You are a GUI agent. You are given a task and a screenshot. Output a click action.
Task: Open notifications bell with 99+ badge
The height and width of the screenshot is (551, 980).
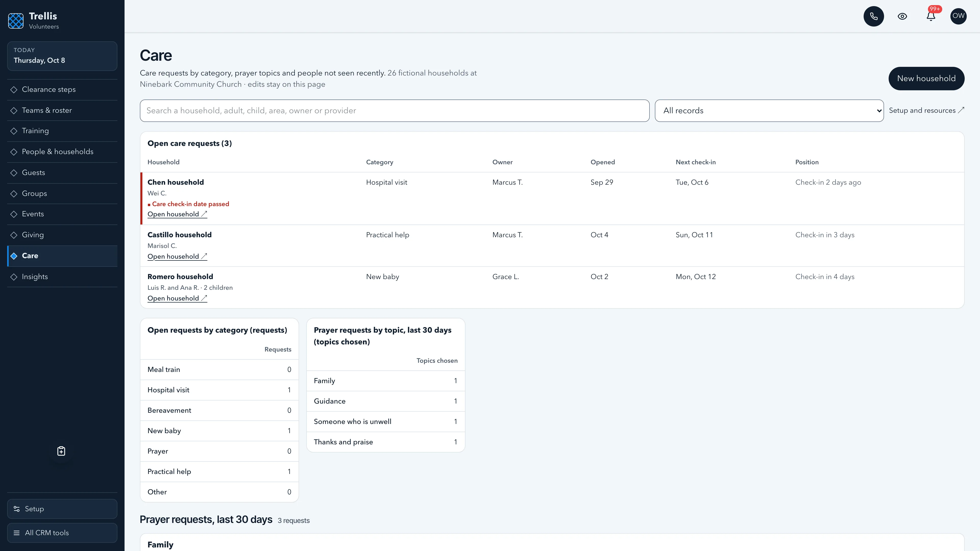[x=931, y=16]
